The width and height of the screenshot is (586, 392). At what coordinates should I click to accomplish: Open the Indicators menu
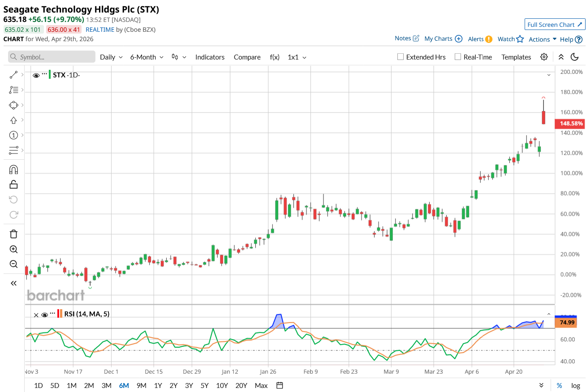[x=210, y=57]
